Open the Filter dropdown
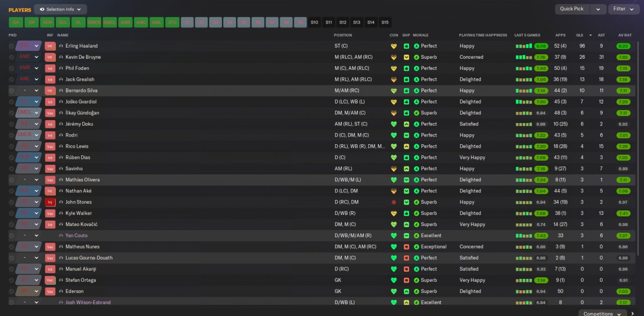The width and height of the screenshot is (644, 316). (623, 9)
